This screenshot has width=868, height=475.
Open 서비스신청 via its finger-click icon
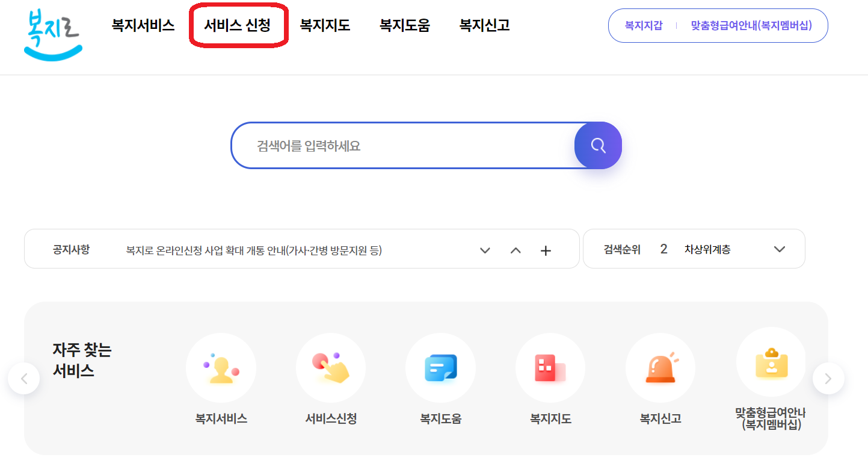(331, 367)
